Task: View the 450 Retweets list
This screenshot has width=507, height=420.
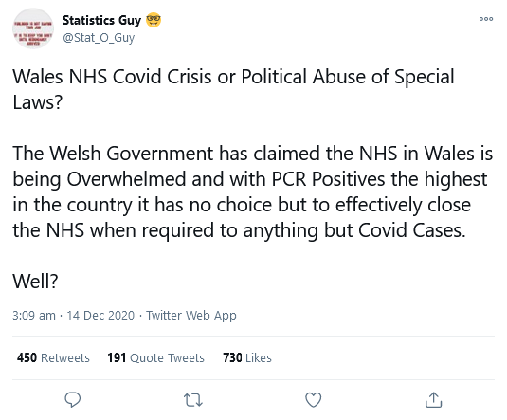Action: click(53, 357)
